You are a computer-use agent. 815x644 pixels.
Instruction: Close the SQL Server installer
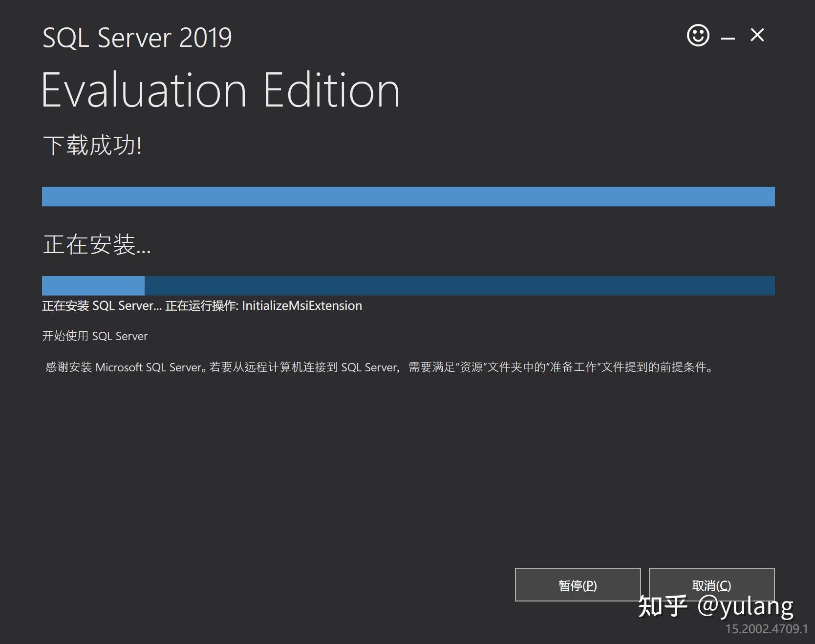[x=757, y=35]
